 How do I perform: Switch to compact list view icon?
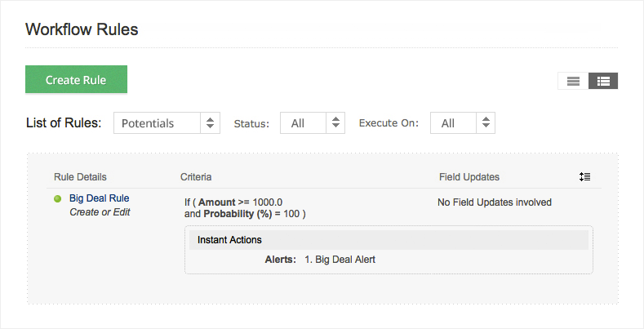pyautogui.click(x=573, y=81)
